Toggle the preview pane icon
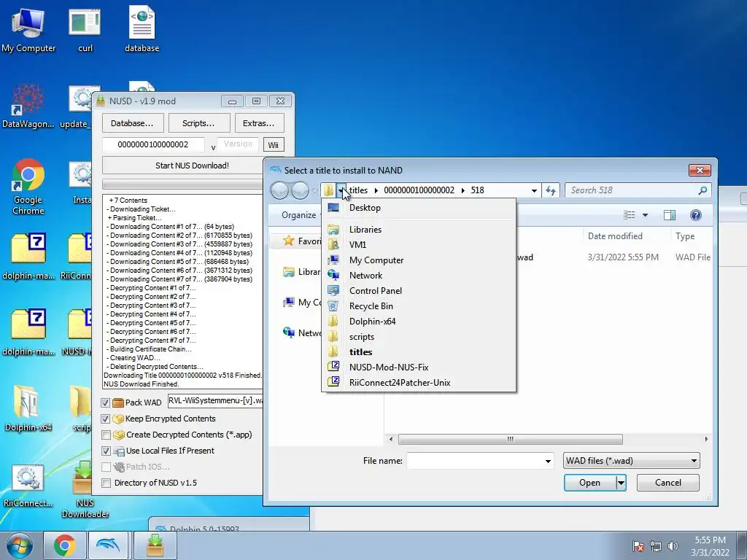Viewport: 747px width, 560px height. 670,215
